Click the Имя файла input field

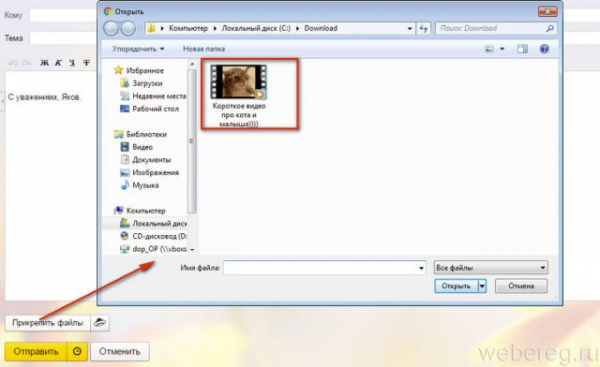click(324, 268)
